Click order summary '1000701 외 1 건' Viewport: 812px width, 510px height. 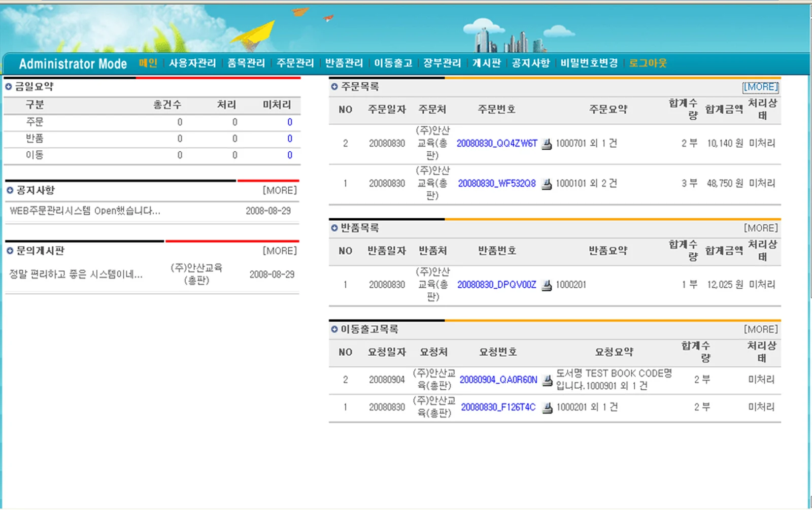(586, 144)
